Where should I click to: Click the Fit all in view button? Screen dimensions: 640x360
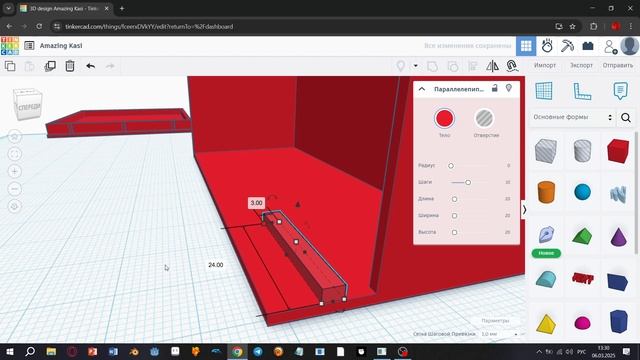tap(15, 154)
